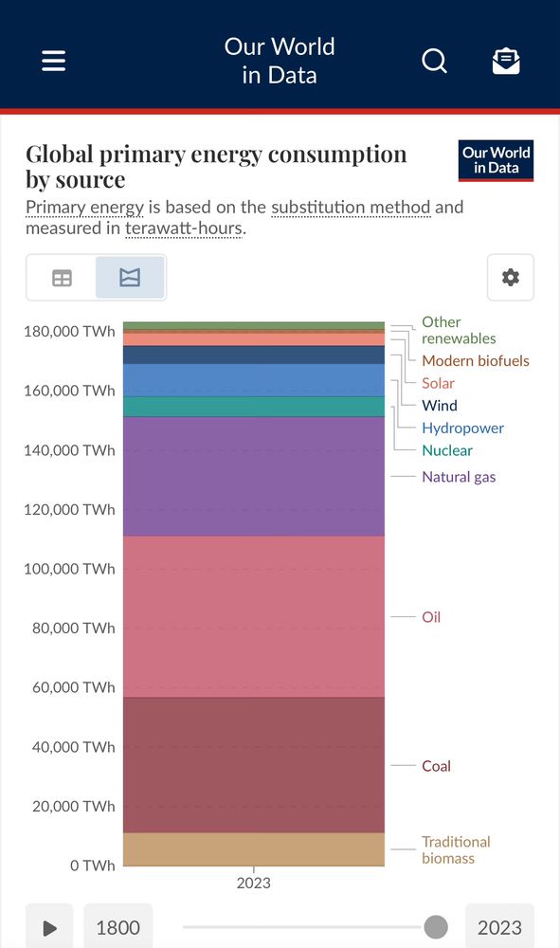Viewport: 560px width, 948px height.
Task: Toggle the Traditional biomass legend entry
Action: pyautogui.click(x=456, y=849)
